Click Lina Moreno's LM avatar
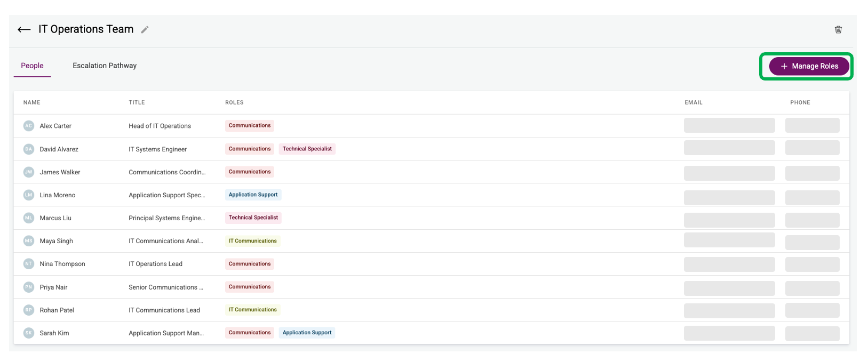Viewport: 868px width, 362px height. pyautogui.click(x=29, y=195)
